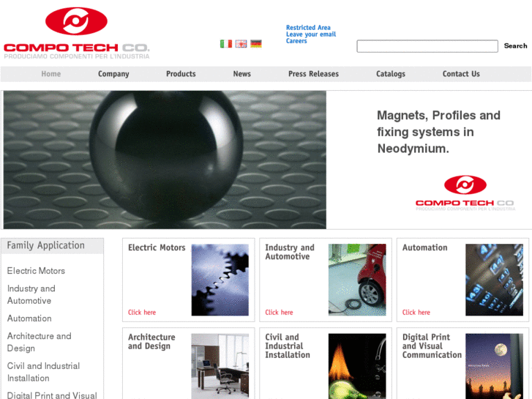Screen dimensions: 532x399
Task: Click 'Click here' under Electric Motors card
Action: 142,312
